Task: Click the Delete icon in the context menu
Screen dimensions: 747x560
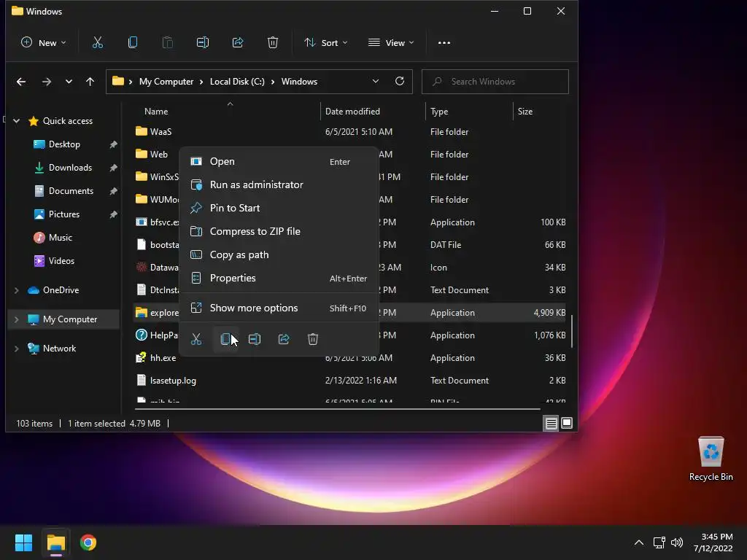Action: tap(312, 339)
